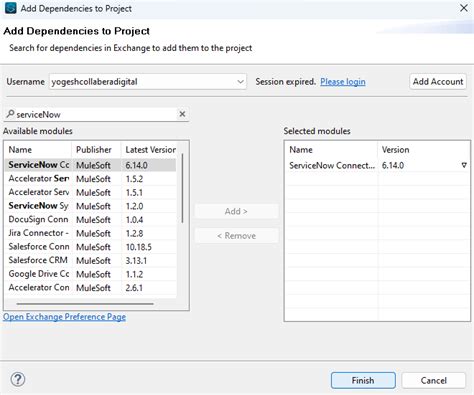Click the disabled Add > button
Viewport: 474px width, 395px height.
236,211
